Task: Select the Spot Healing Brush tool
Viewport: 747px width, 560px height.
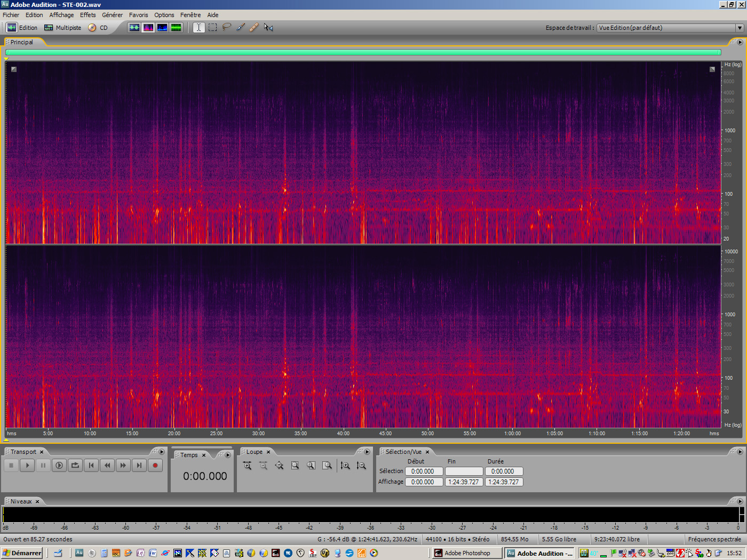Action: pos(254,27)
